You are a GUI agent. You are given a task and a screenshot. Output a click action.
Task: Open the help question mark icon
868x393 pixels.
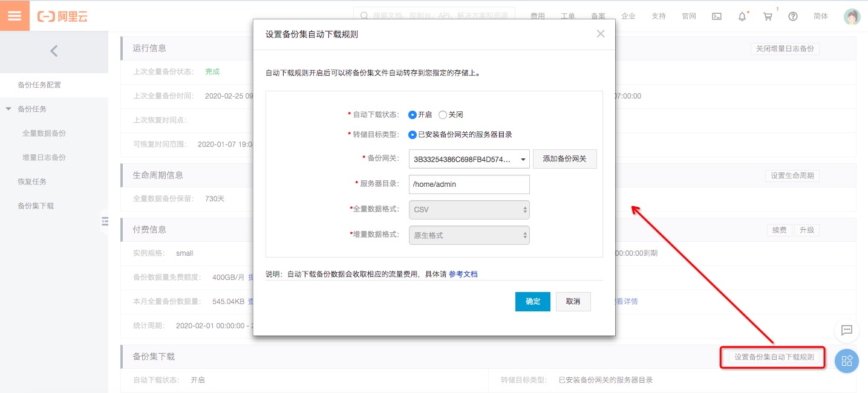[x=793, y=16]
